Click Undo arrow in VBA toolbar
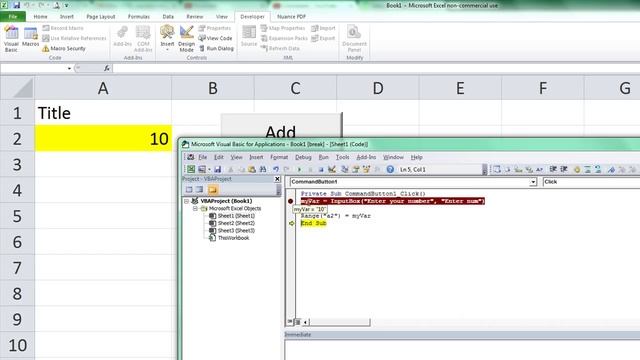 (276, 169)
